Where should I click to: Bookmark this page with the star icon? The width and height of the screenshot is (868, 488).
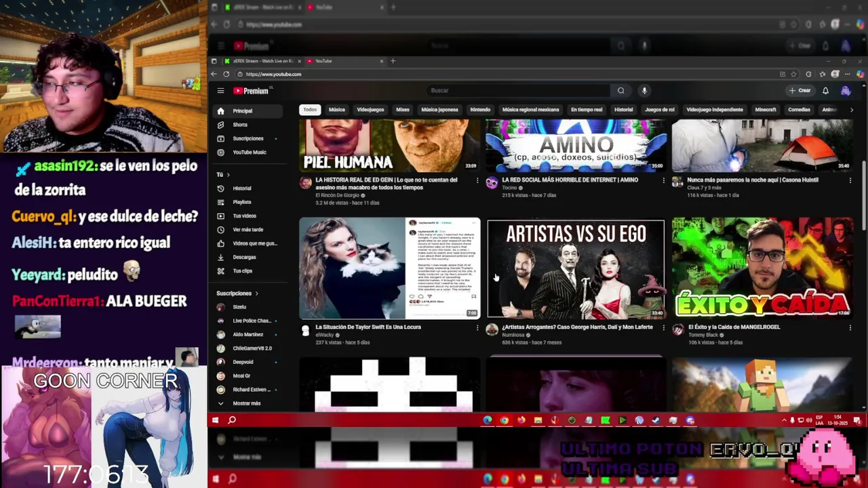(795, 74)
